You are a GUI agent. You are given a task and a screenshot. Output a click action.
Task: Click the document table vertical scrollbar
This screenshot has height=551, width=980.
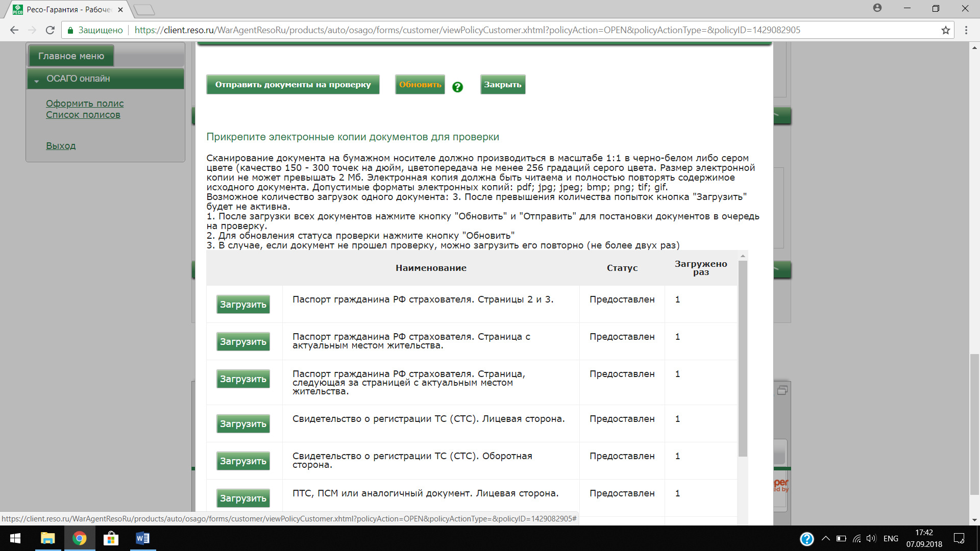[x=743, y=358]
